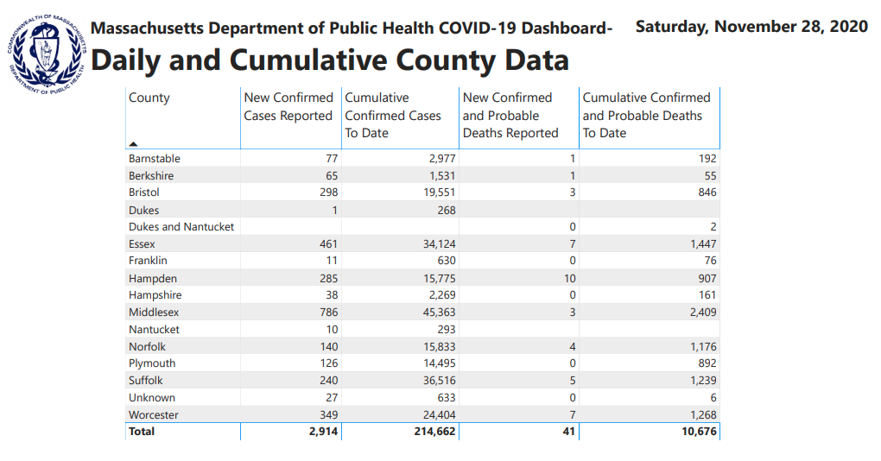Click total new cases value 2,914
This screenshot has height=461, width=881.
click(324, 432)
